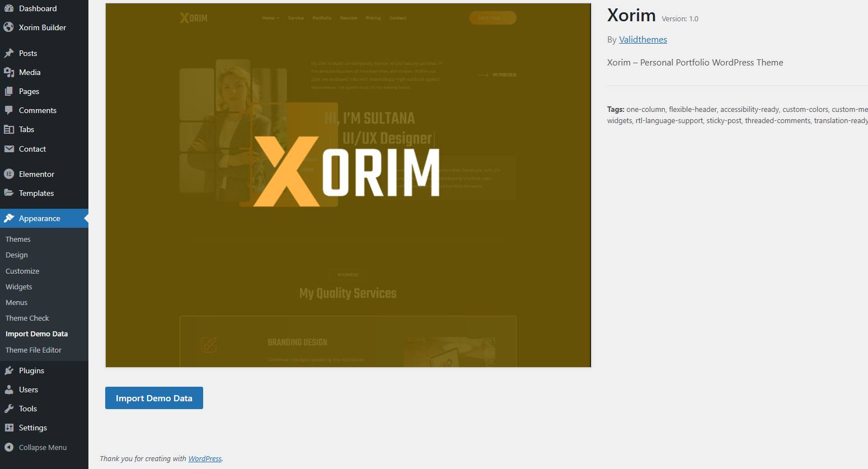Open the Media menu item
868x469 pixels.
pos(44,72)
